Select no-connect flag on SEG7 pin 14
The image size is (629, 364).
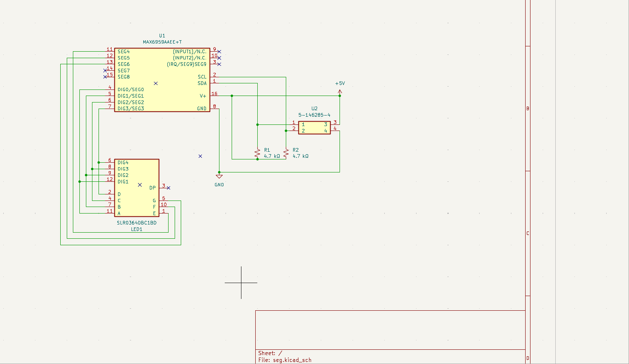pyautogui.click(x=105, y=70)
